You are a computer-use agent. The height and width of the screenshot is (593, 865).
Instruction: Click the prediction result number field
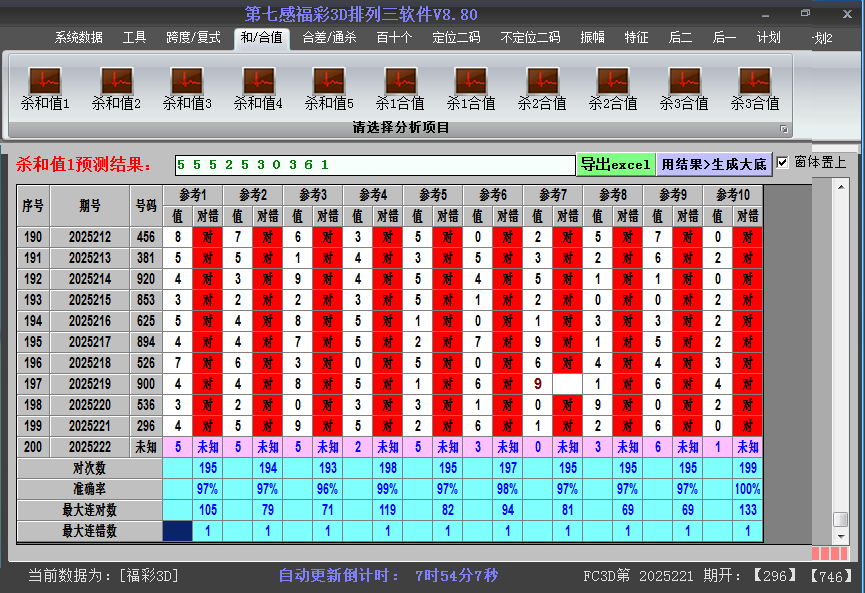[x=374, y=164]
